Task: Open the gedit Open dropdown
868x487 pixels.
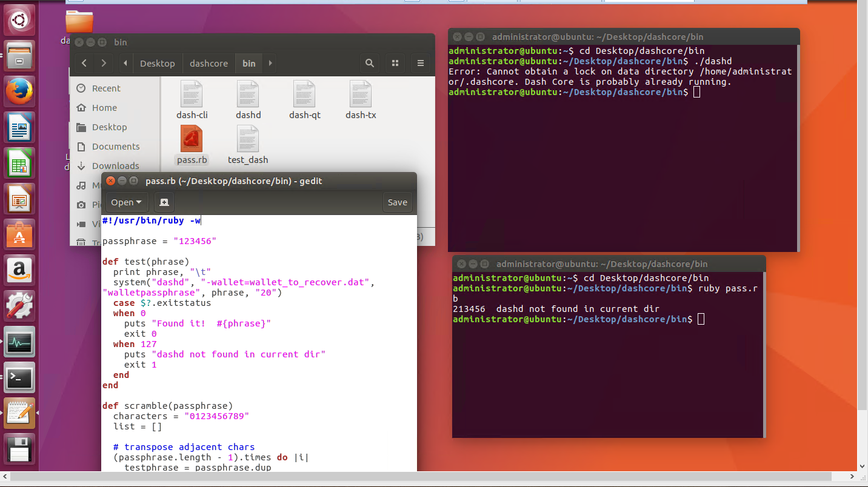Action: (x=126, y=202)
